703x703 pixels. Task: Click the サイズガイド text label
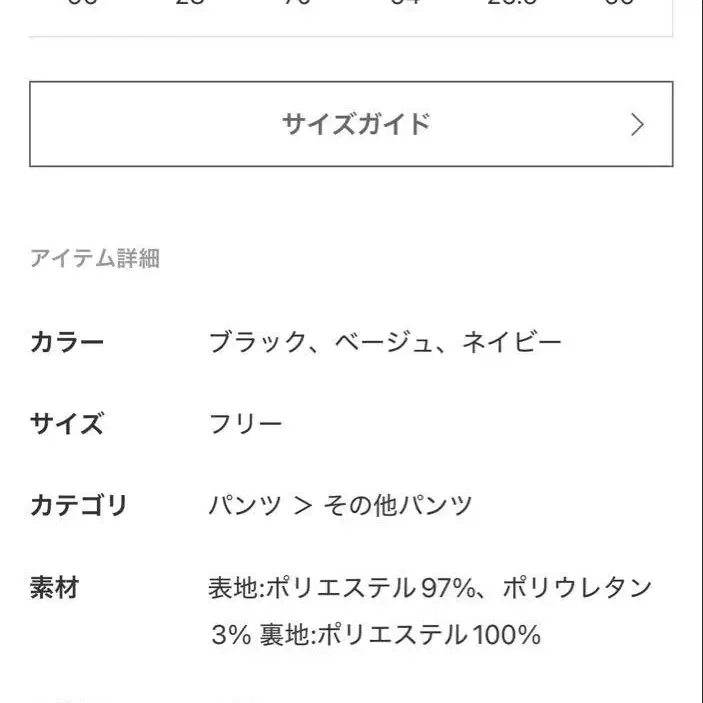pyautogui.click(x=356, y=124)
